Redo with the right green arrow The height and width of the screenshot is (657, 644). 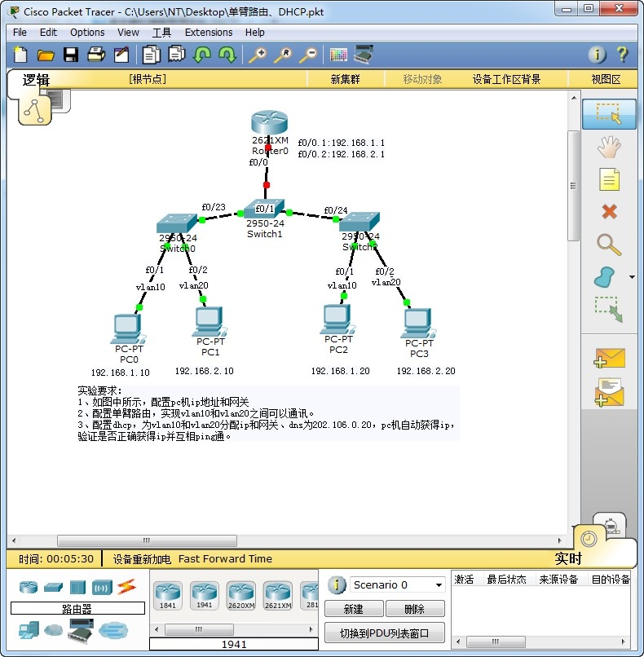(x=227, y=55)
